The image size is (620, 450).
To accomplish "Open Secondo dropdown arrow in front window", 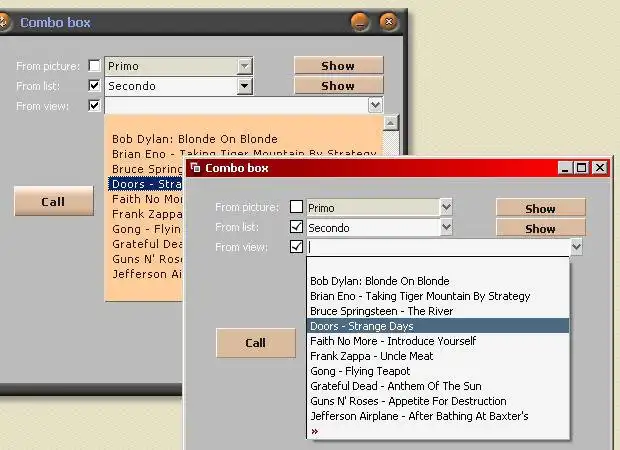I will point(446,227).
